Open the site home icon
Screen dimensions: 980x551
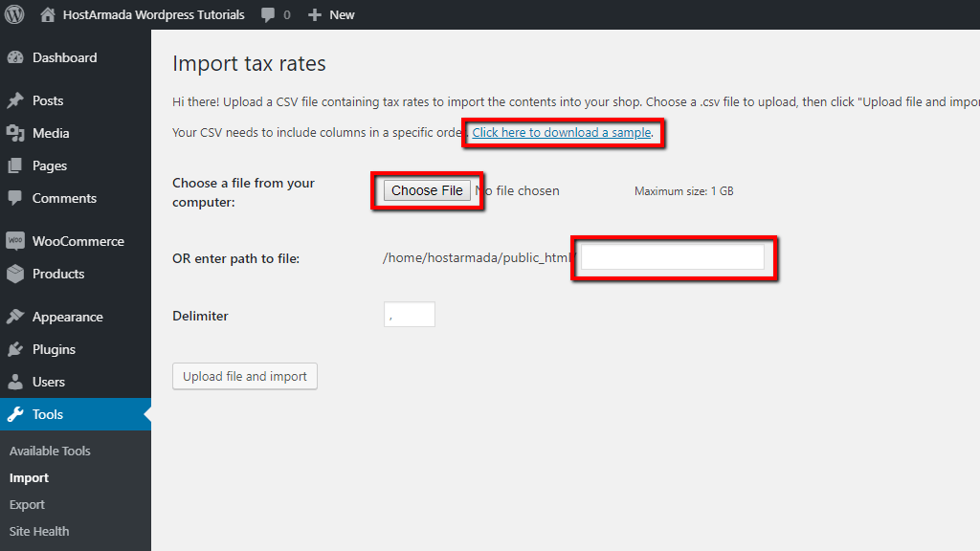coord(47,14)
